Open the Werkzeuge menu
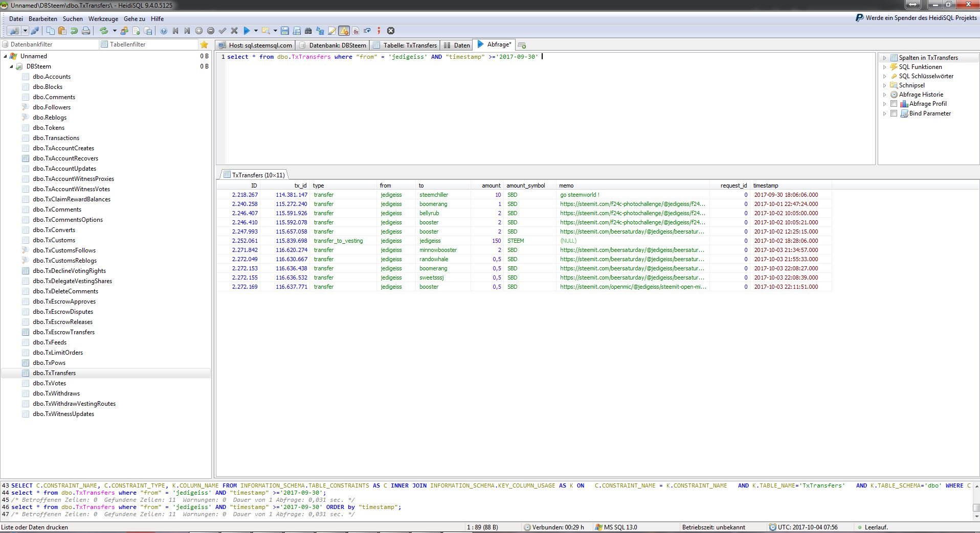This screenshot has height=533, width=980. (x=103, y=18)
